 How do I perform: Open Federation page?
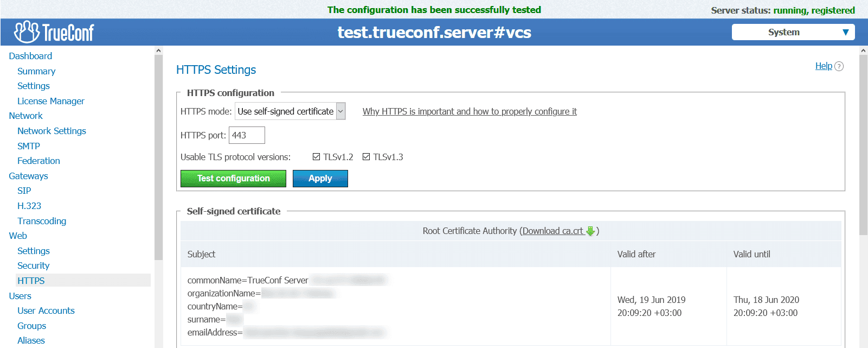[38, 161]
